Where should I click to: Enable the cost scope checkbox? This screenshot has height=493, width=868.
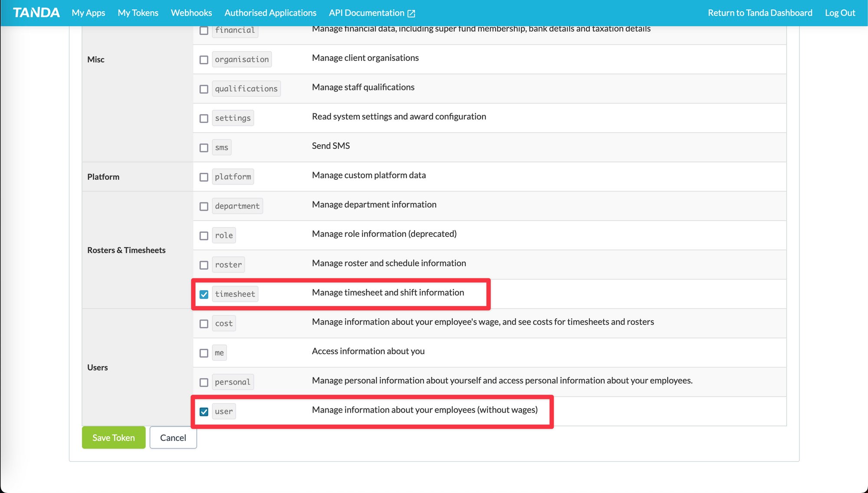click(204, 324)
